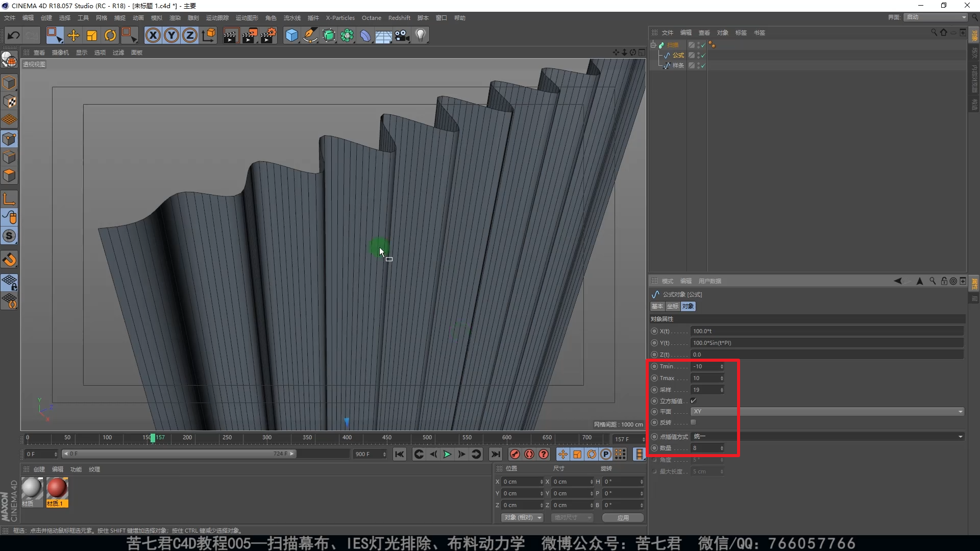Screen dimensions: 980x551
Task: Select the Move tool
Action: pos(73,35)
